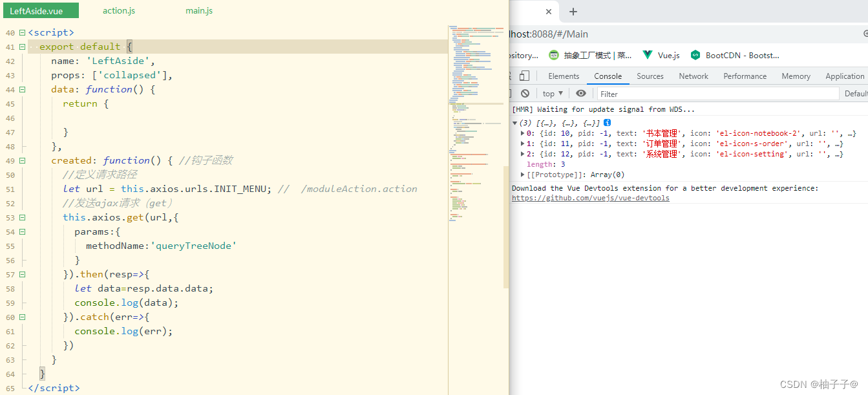This screenshot has height=395, width=868.
Task: Open the Sources panel in DevTools
Action: 650,76
